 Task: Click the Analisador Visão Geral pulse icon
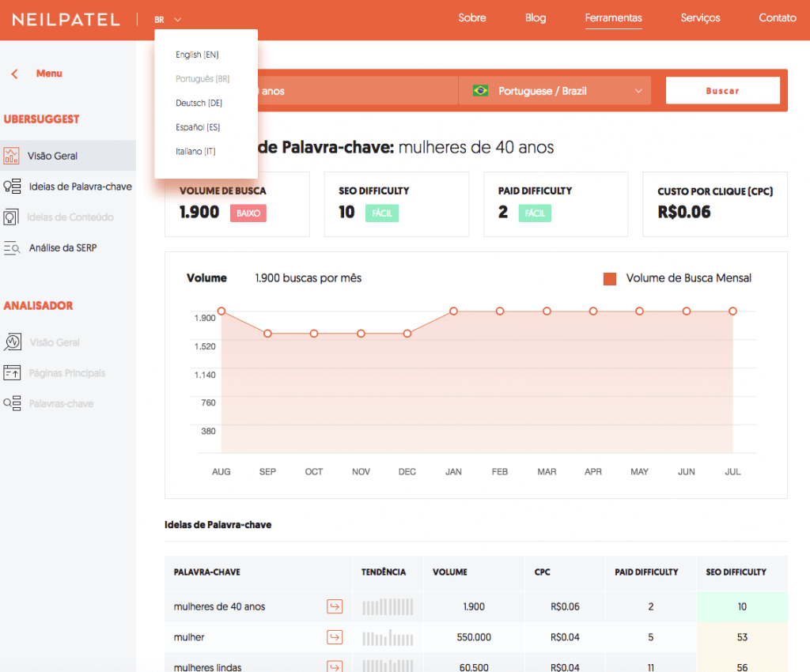13,342
